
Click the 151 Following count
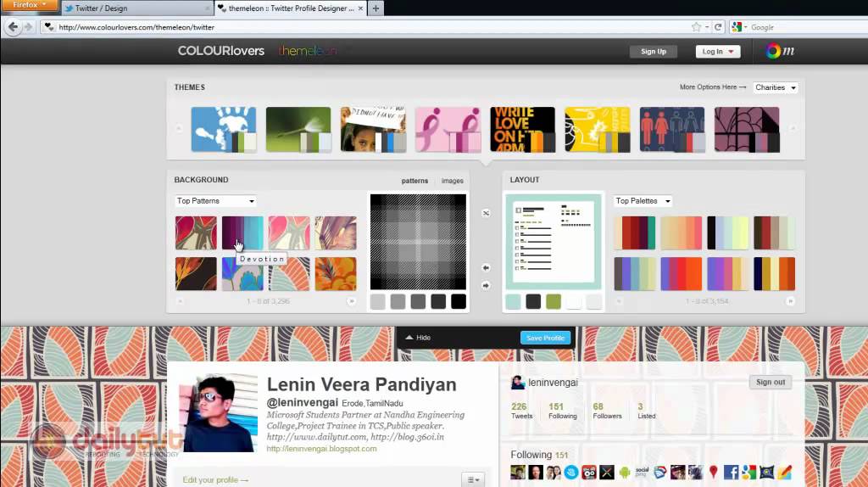pos(563,411)
